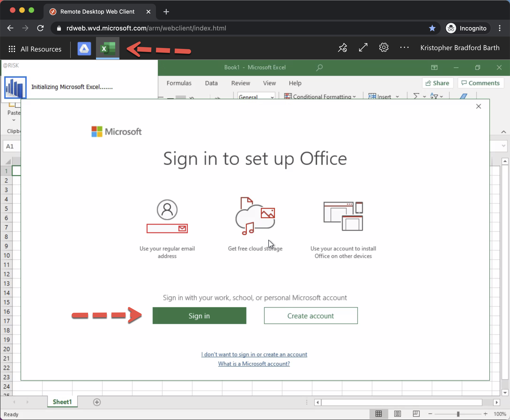This screenshot has height=420, width=510.
Task: Switch to Page Break Preview icon
Action: point(416,414)
